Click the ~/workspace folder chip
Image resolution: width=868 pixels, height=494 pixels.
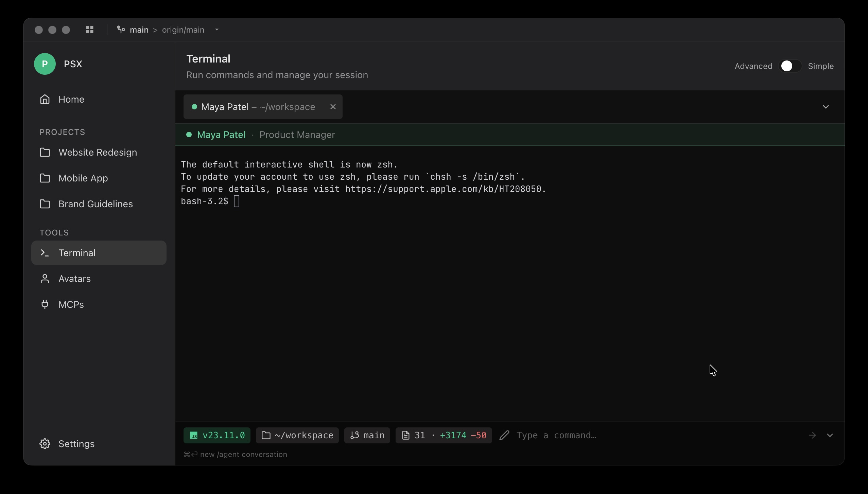(x=297, y=435)
